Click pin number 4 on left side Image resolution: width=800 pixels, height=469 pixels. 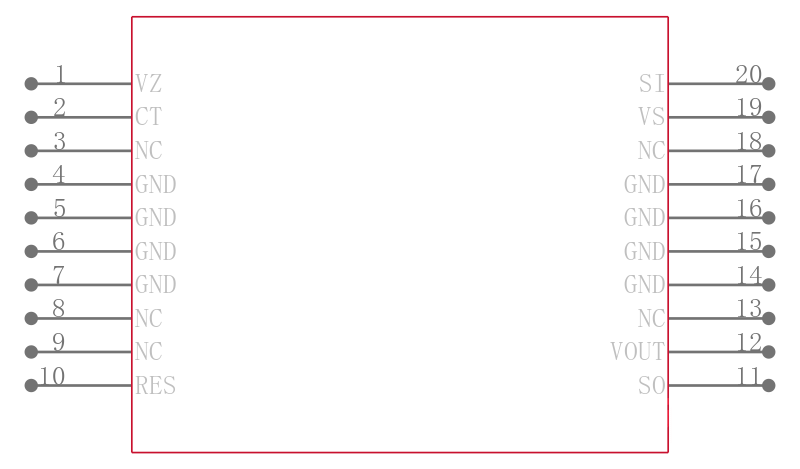[x=59, y=174]
